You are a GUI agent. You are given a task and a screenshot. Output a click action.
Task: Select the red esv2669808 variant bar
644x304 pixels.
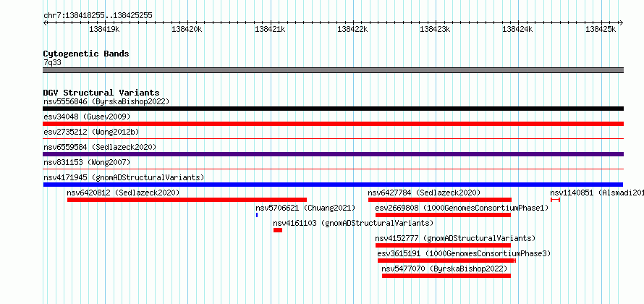(x=443, y=215)
